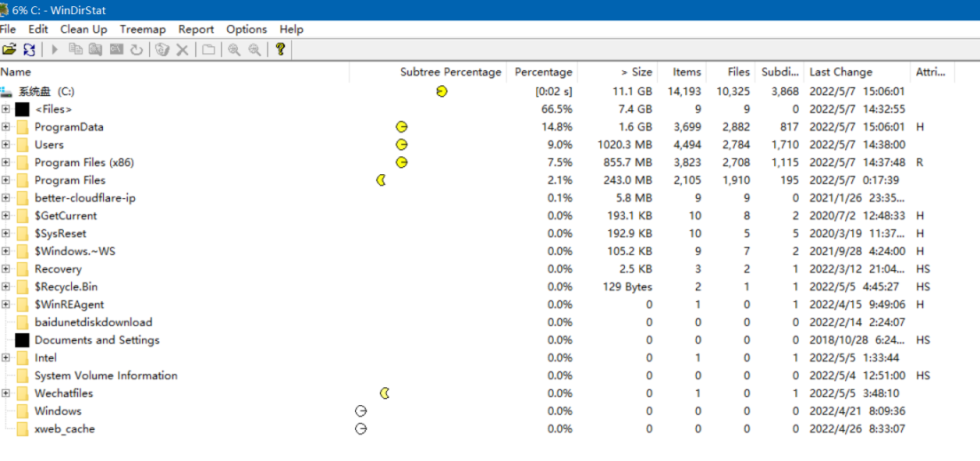Image resolution: width=980 pixels, height=461 pixels.
Task: Click the Last Change column header
Action: tap(841, 72)
